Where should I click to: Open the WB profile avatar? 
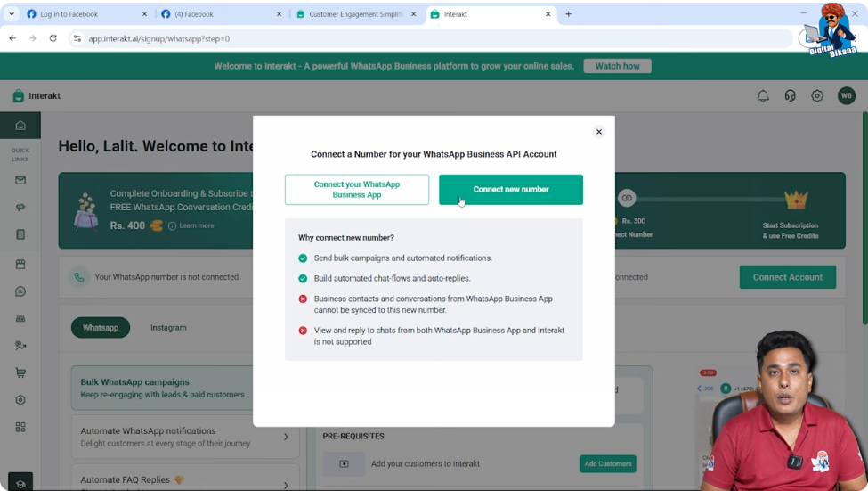point(846,96)
